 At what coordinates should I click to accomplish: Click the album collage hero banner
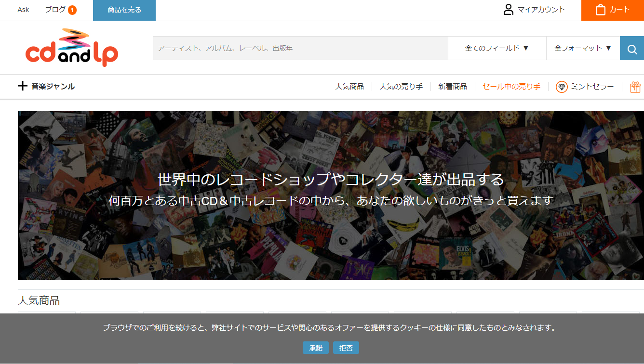[331, 195]
